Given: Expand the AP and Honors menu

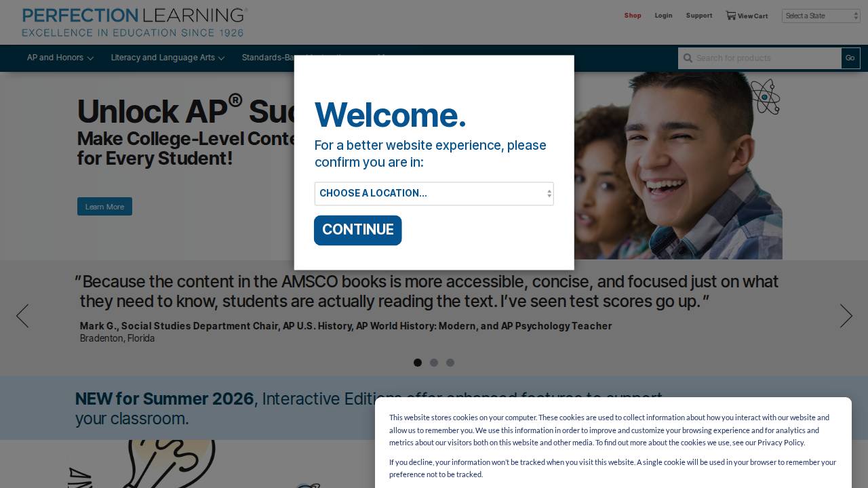Looking at the screenshot, I should pos(60,58).
